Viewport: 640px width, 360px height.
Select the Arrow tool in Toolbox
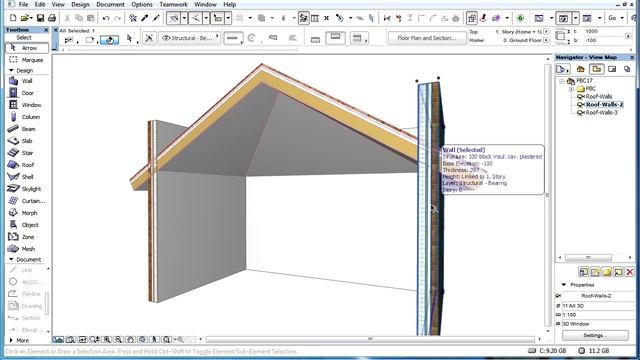click(x=27, y=48)
